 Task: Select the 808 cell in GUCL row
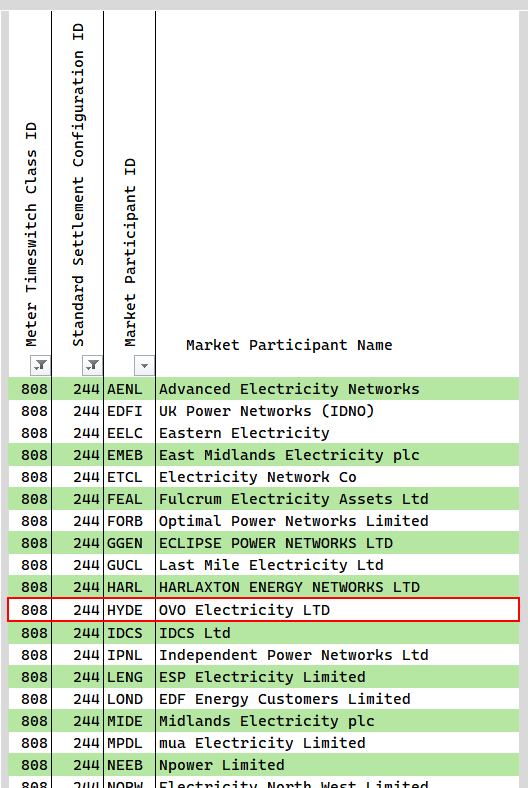(30, 565)
